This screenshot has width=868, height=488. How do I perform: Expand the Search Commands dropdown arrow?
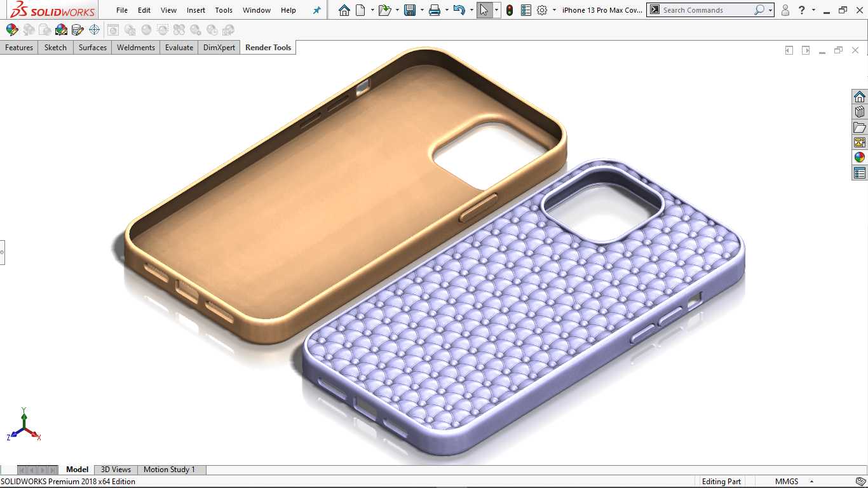click(770, 10)
